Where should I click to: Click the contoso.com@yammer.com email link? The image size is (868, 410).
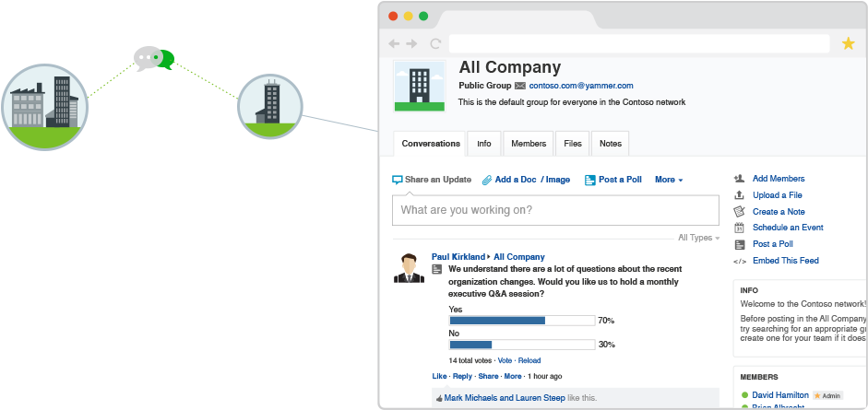pos(581,86)
